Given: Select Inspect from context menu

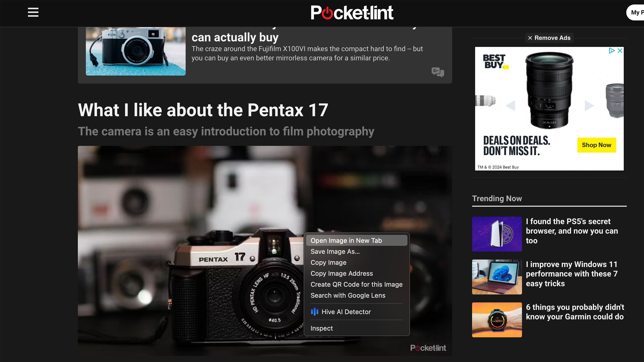Looking at the screenshot, I should coord(321,328).
